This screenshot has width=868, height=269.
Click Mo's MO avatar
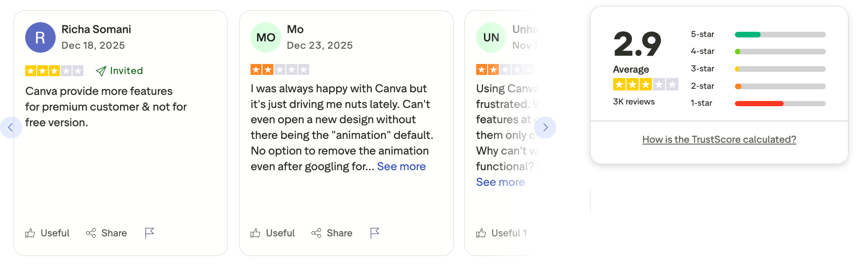tap(266, 37)
